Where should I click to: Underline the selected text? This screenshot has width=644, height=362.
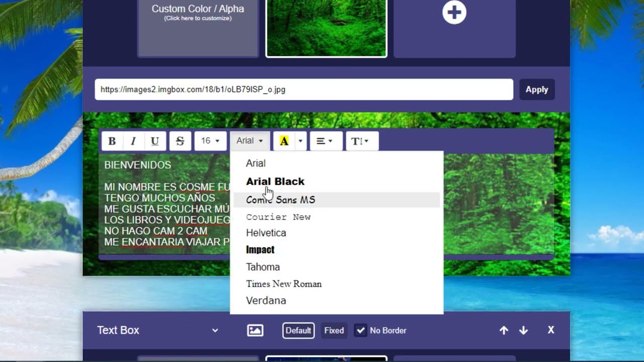[x=155, y=141]
